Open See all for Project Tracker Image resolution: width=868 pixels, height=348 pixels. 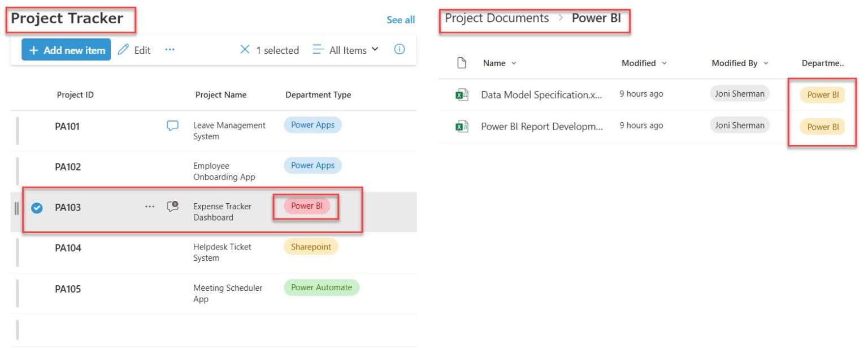click(401, 19)
